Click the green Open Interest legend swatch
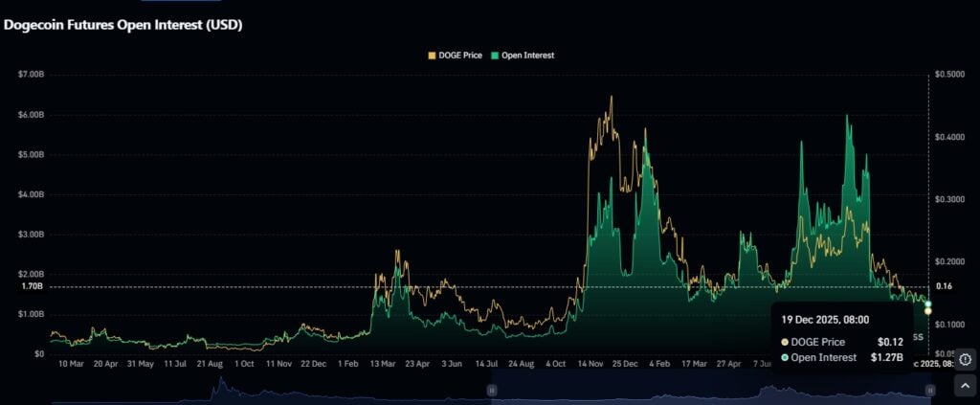The height and width of the screenshot is (405, 980). coord(493,56)
